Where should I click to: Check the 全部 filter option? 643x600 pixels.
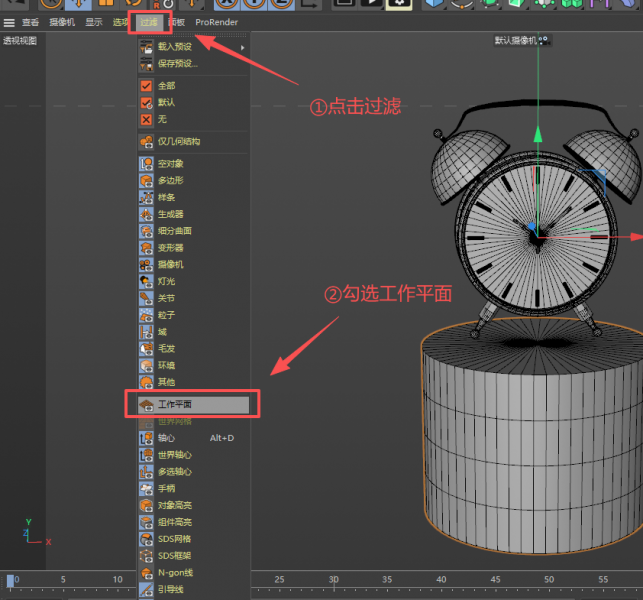(193, 86)
